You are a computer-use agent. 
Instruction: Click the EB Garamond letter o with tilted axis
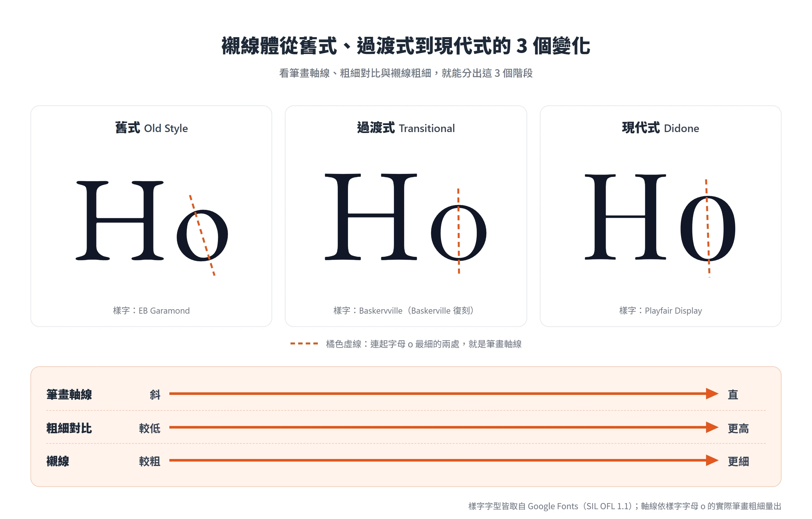coord(202,236)
